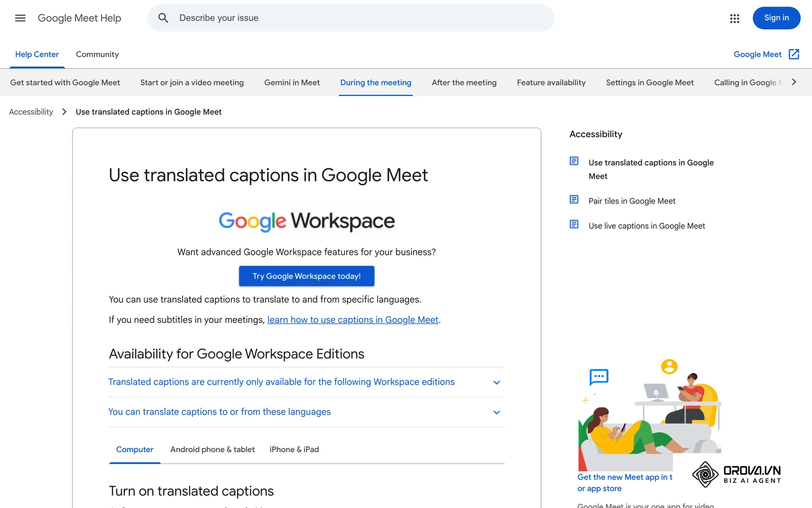Open Settings in Google Meet topic
Screen dimensions: 812x508
pos(650,82)
